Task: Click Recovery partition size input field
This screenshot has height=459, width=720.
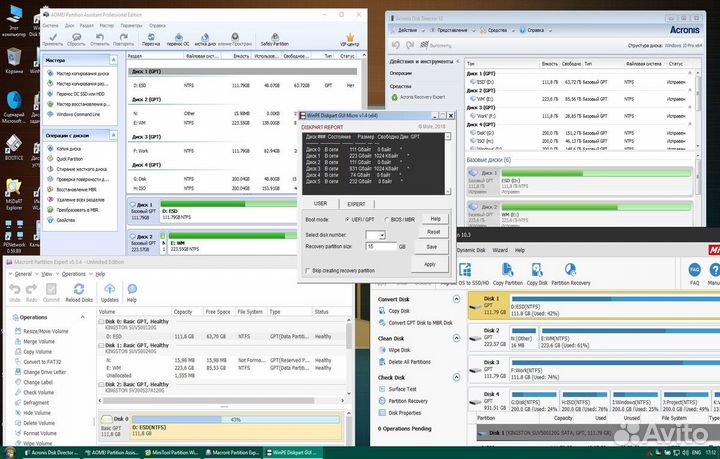Action: 381,247
